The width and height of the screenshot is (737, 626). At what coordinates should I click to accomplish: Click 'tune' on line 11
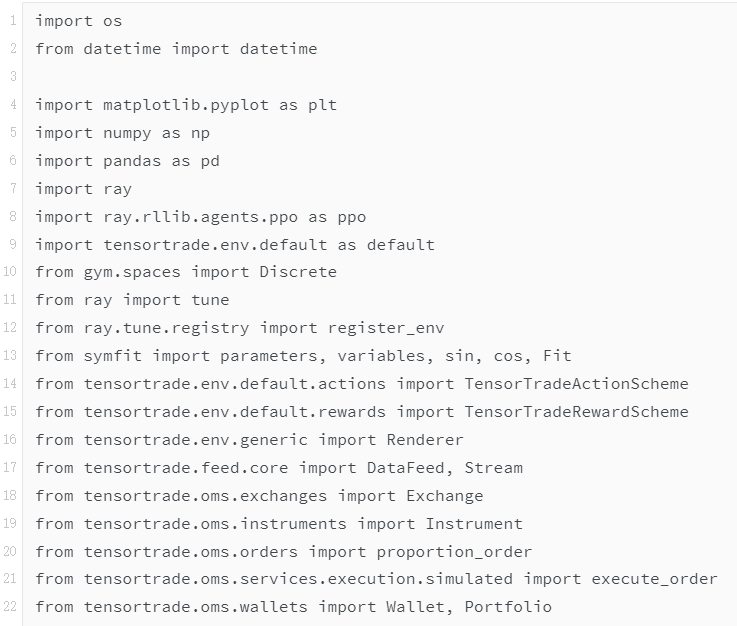tap(210, 300)
